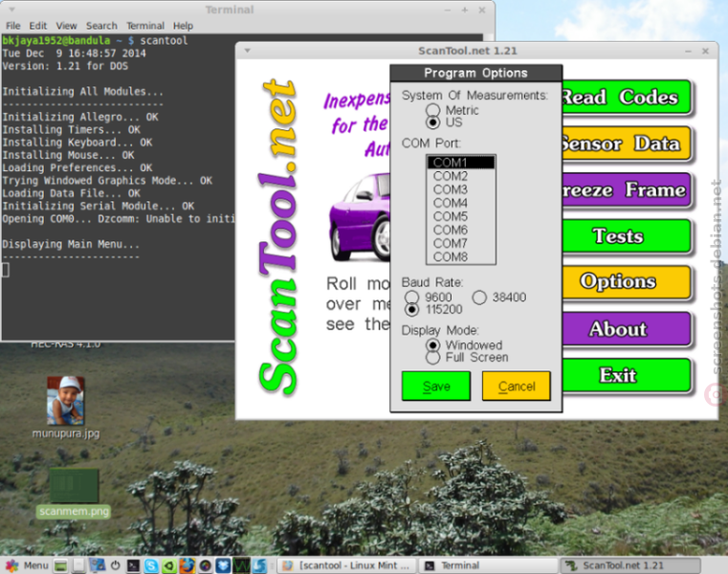This screenshot has width=728, height=574.
Task: Select COM1 in the port list
Action: [x=461, y=163]
